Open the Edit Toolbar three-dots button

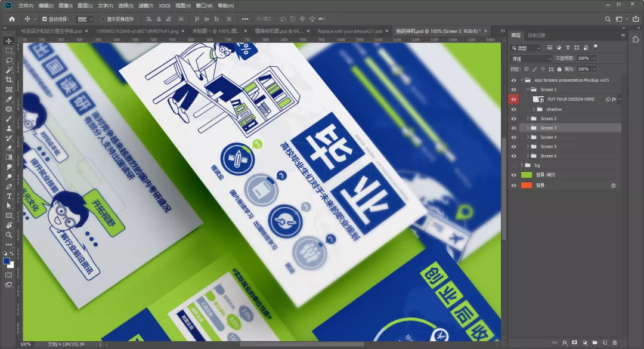point(8,245)
